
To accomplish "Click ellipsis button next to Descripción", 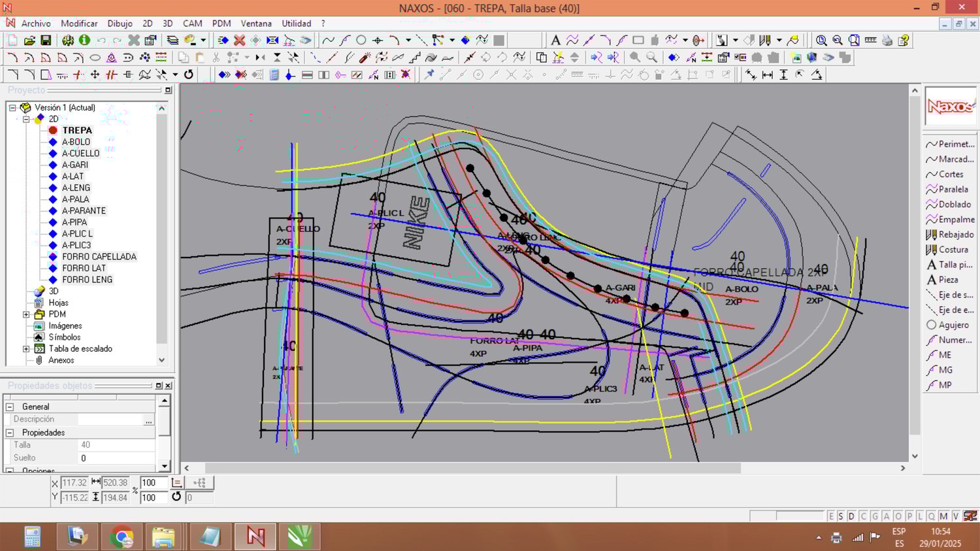I will (149, 420).
